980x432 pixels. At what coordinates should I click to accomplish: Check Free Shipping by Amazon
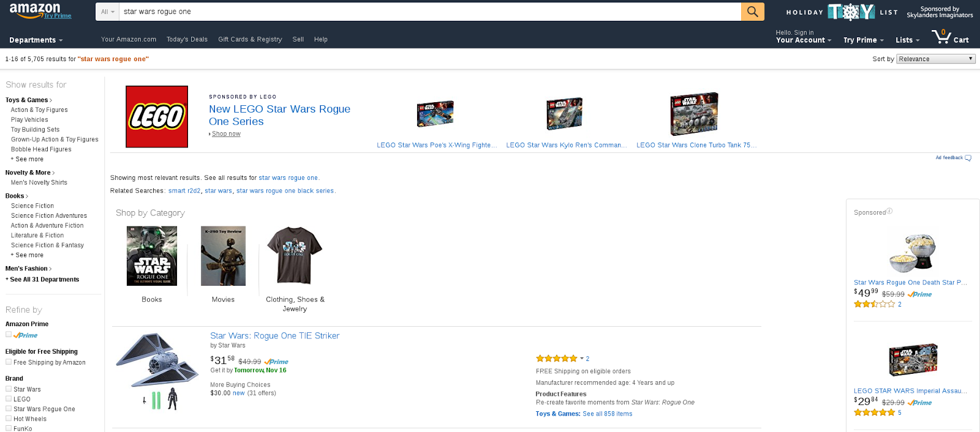9,362
